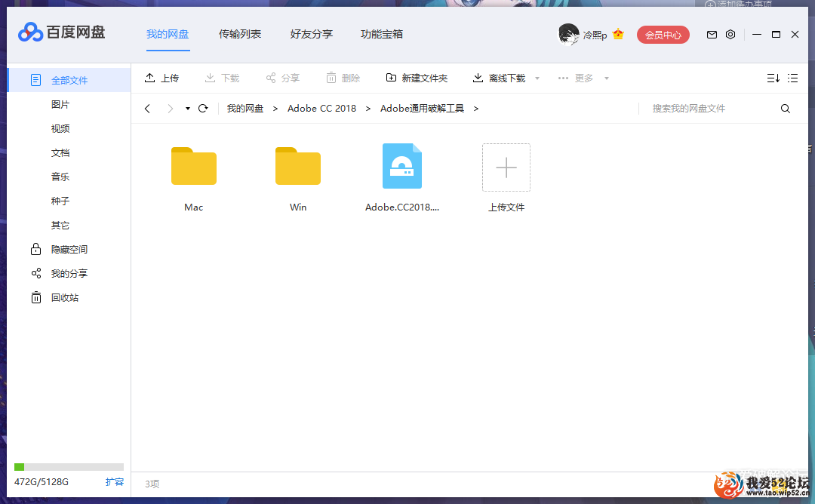Navigate back with left arrow
The width and height of the screenshot is (815, 504).
pyautogui.click(x=148, y=108)
